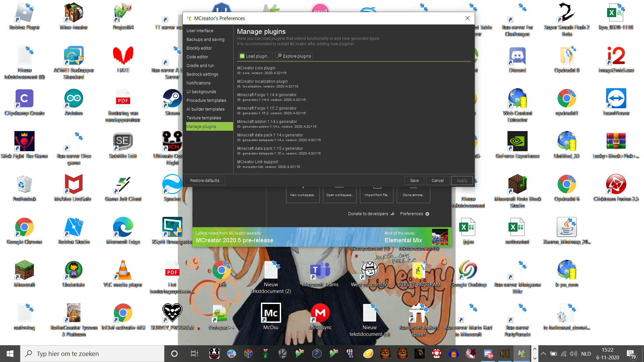Select Gradle and run section
Viewport: 644px width, 362px height.
click(200, 65)
